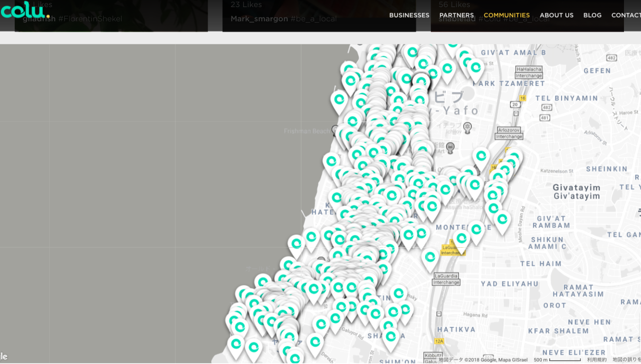The height and width of the screenshot is (364, 641).
Task: Open the Partners navigation item
Action: [x=456, y=15]
